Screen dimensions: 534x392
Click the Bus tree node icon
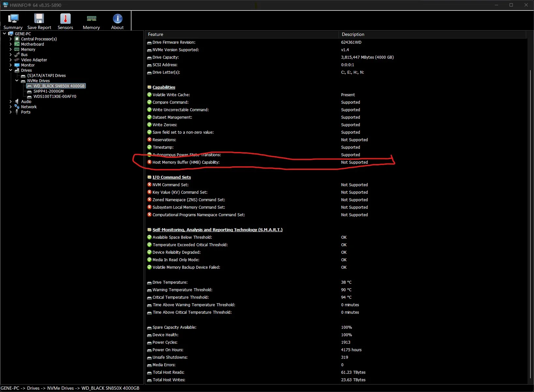17,54
